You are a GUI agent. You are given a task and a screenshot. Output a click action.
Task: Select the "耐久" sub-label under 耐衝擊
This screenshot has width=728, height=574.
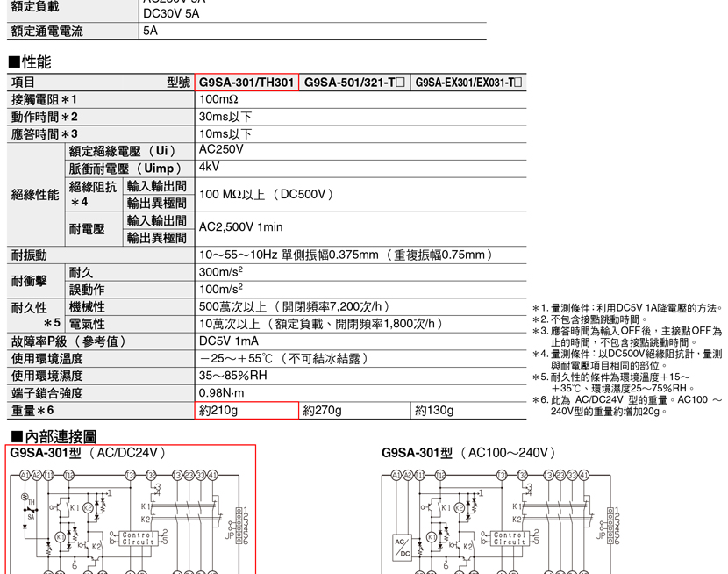pyautogui.click(x=81, y=273)
